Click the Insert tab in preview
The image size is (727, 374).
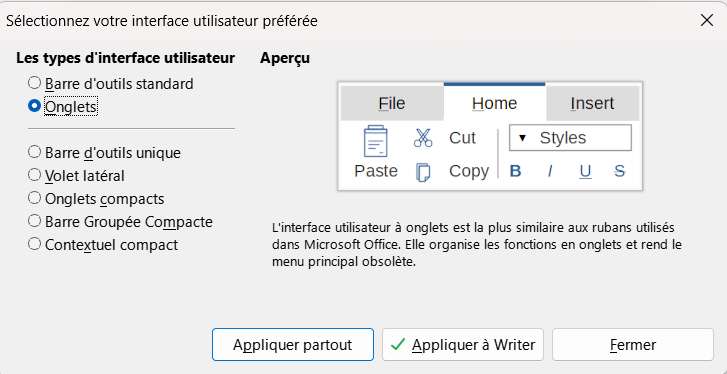(x=592, y=103)
